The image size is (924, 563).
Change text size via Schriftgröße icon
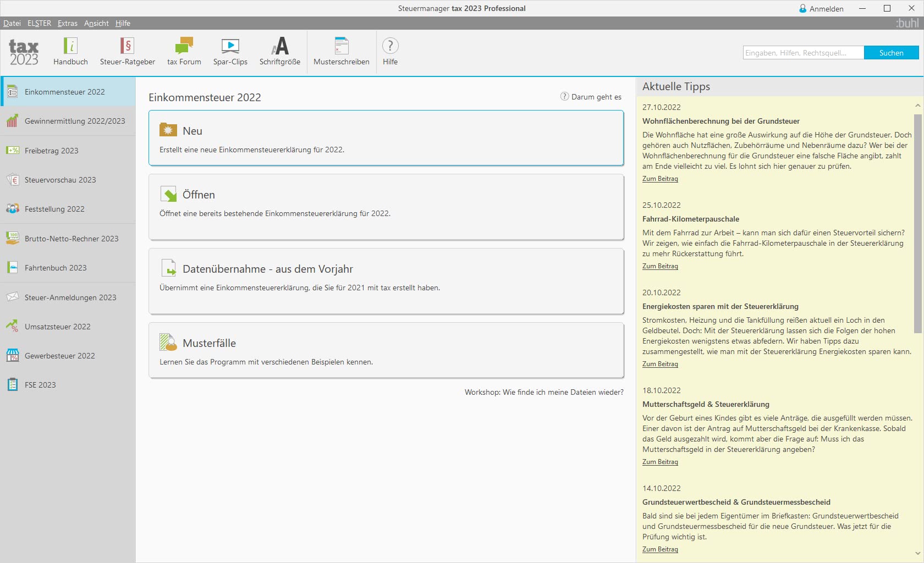pos(280,46)
